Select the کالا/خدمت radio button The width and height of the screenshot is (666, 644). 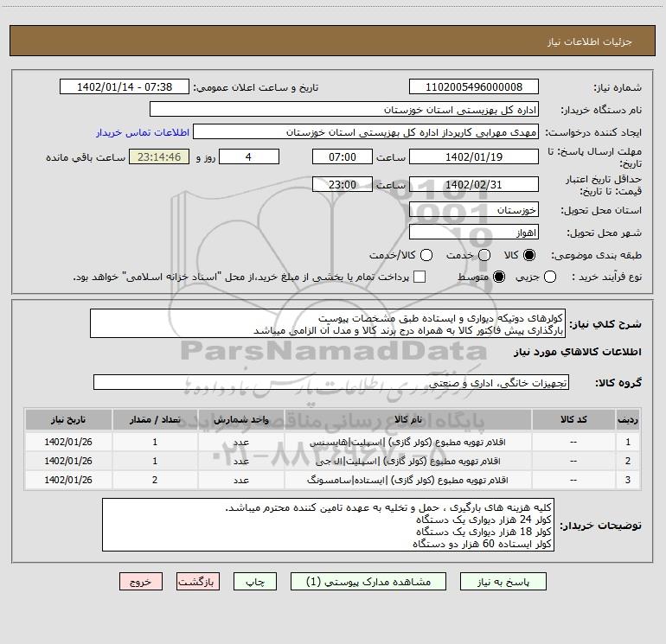coord(426,255)
